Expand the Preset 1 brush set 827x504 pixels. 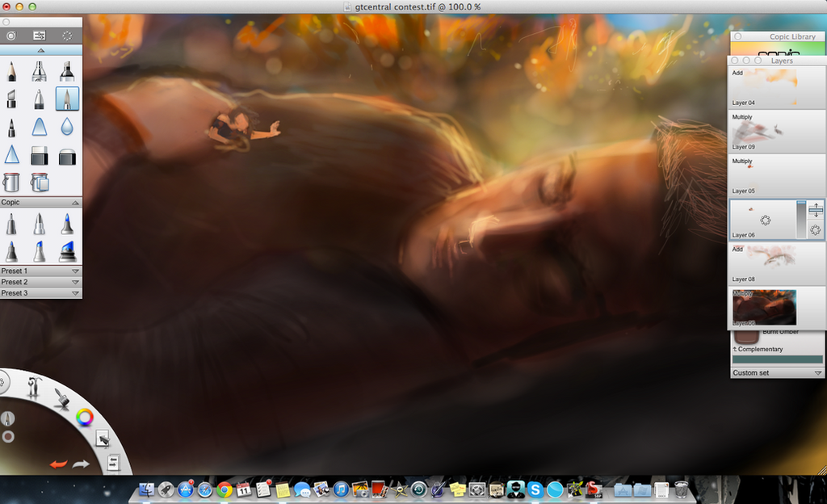(75, 271)
